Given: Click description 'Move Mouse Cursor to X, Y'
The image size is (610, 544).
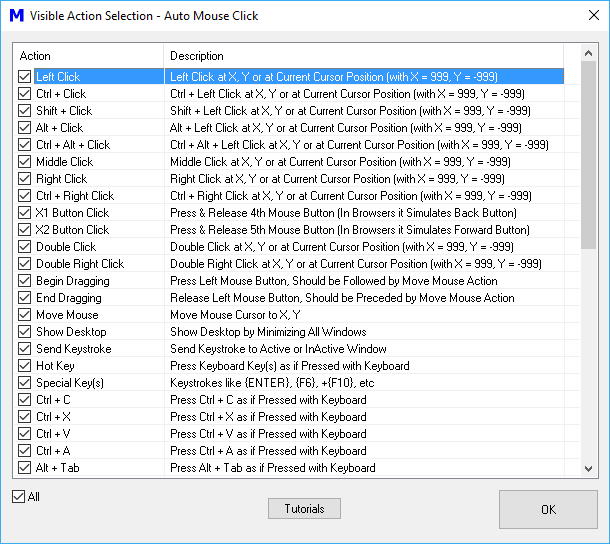Looking at the screenshot, I should click(235, 315).
